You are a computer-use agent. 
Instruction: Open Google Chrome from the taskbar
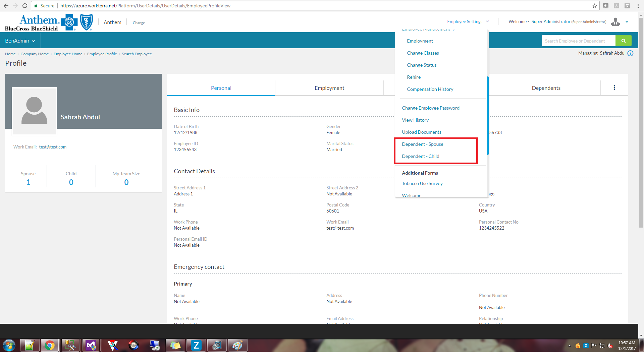click(x=50, y=345)
